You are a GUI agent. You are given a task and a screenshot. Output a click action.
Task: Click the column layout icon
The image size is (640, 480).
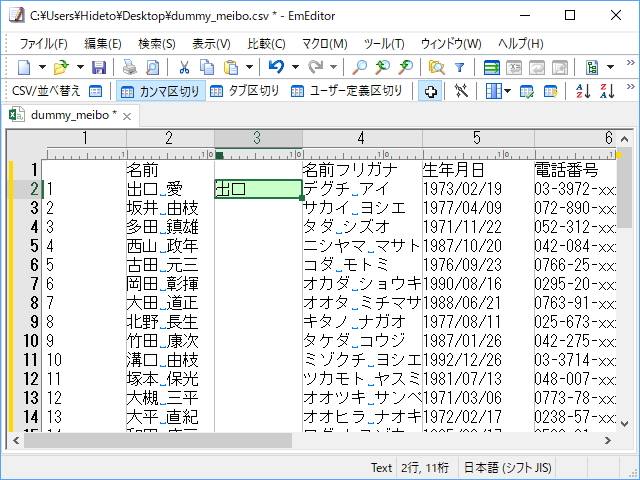pyautogui.click(x=493, y=91)
